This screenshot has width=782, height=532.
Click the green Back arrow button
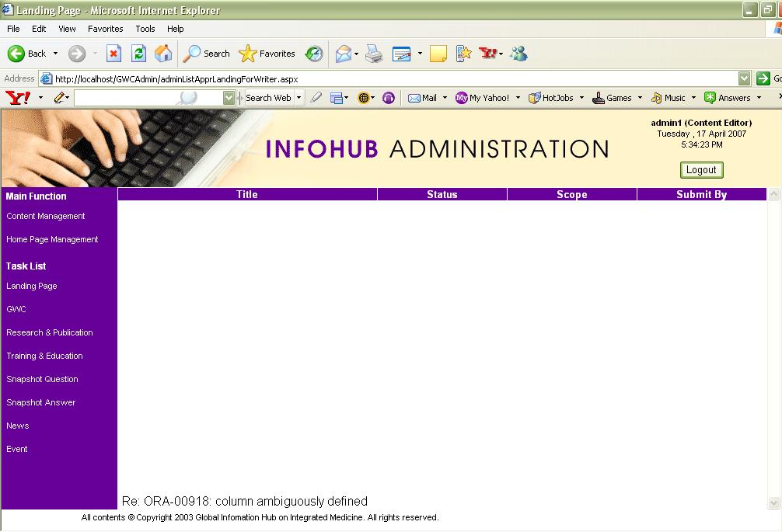(17, 54)
